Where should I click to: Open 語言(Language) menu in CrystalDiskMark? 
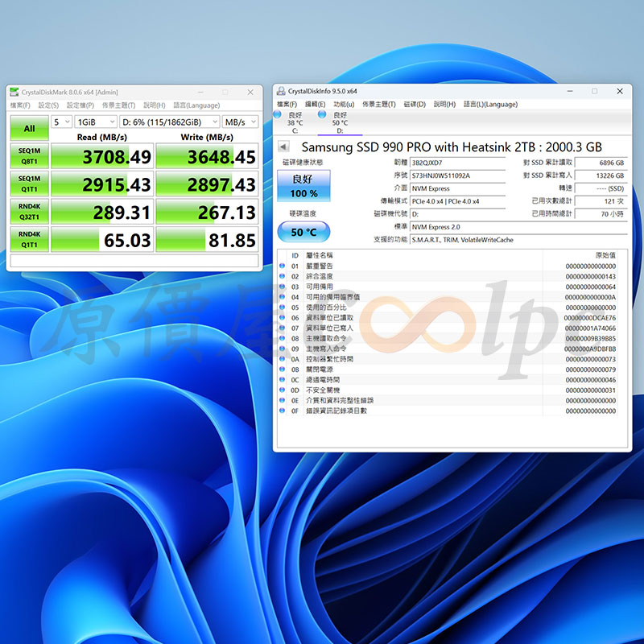click(196, 105)
